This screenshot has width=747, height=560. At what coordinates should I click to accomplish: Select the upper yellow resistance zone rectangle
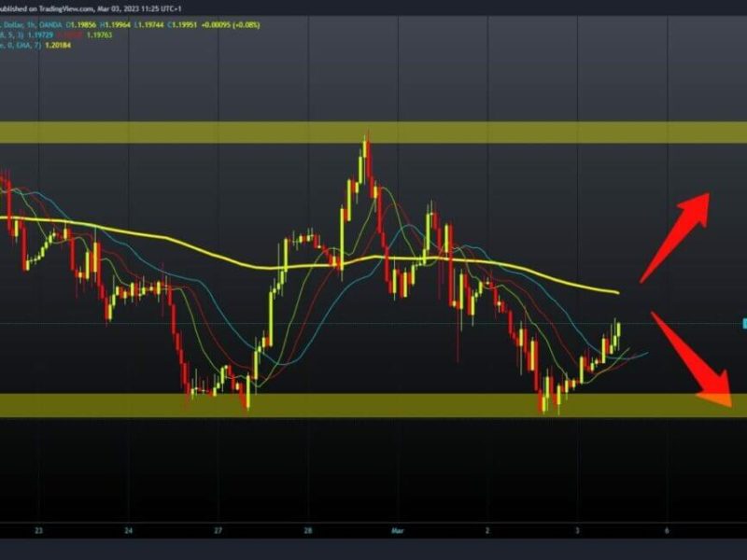click(x=373, y=132)
